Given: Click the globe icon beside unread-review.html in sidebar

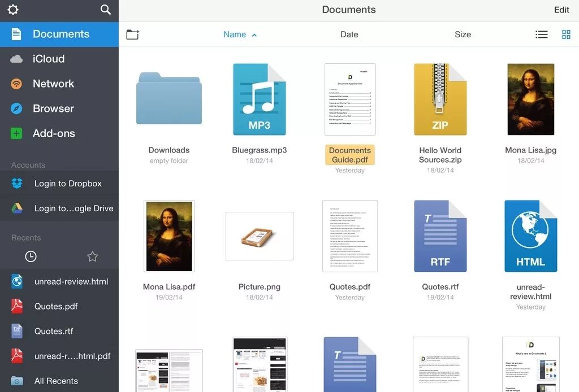Looking at the screenshot, I should tap(17, 281).
